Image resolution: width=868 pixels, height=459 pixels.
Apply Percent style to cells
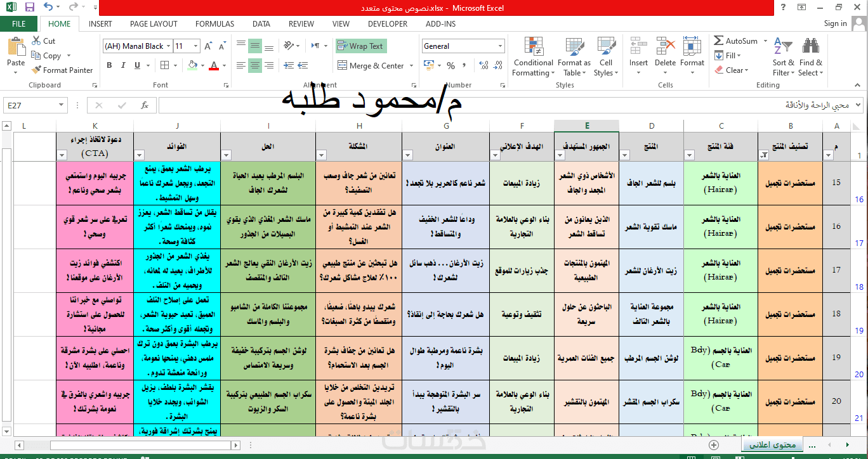(x=451, y=65)
